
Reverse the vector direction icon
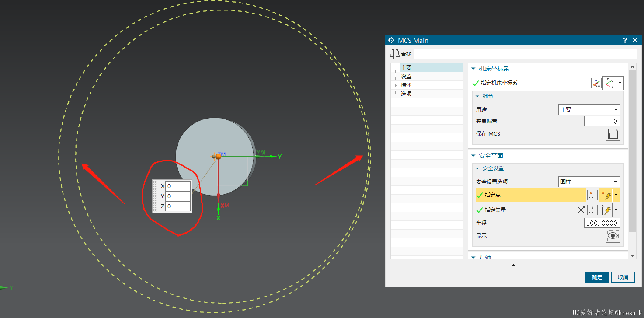[x=581, y=210]
